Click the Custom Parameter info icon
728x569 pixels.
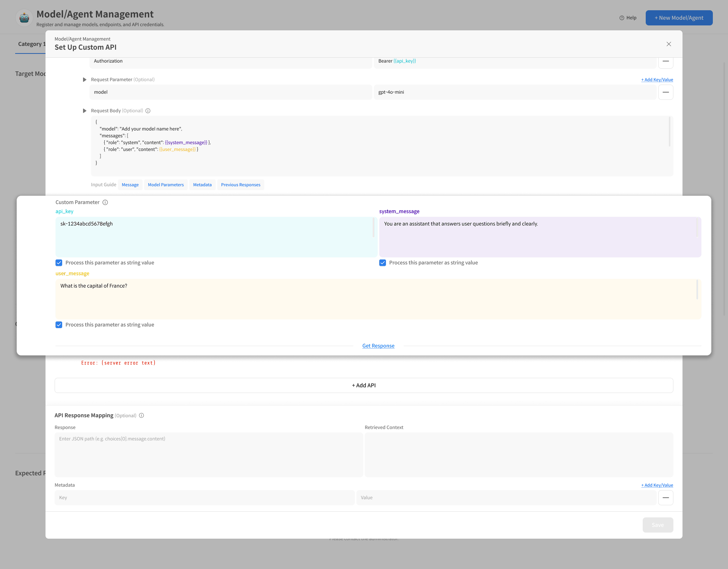tap(105, 203)
